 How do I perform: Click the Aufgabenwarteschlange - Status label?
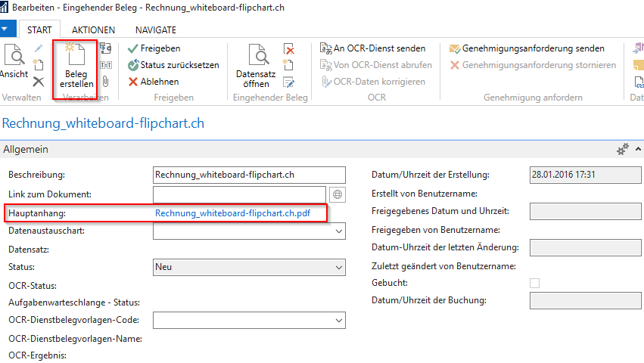point(74,302)
